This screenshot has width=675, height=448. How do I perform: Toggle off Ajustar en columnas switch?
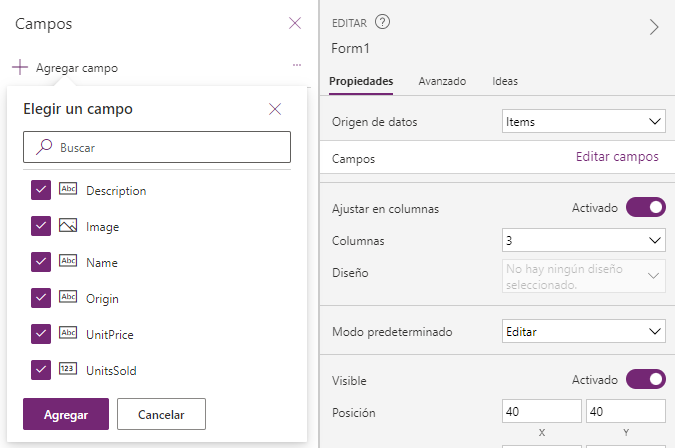coord(646,207)
